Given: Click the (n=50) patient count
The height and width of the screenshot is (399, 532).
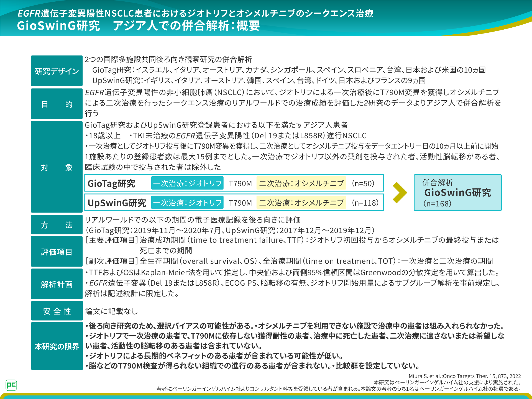Looking at the screenshot, I should (363, 183).
